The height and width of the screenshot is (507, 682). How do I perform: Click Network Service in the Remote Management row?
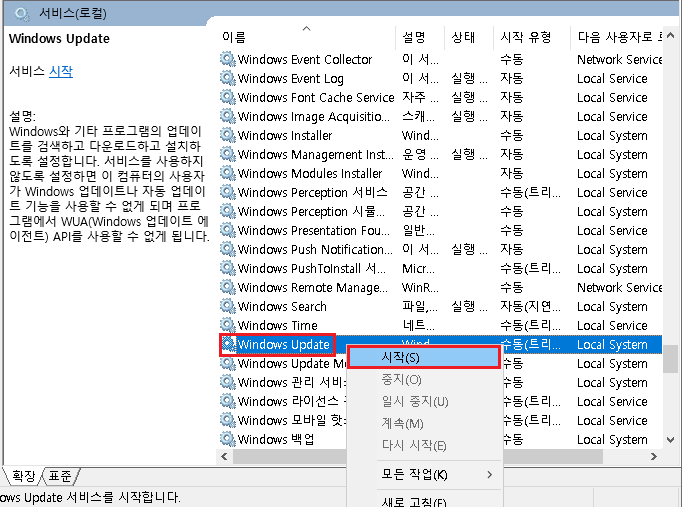tap(619, 287)
